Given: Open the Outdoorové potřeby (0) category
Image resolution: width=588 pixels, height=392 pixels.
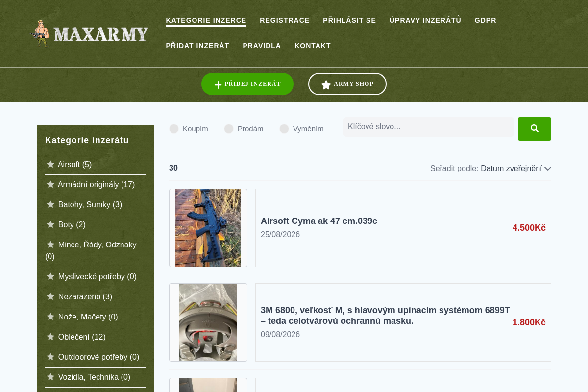Looking at the screenshot, I should pyautogui.click(x=98, y=357).
